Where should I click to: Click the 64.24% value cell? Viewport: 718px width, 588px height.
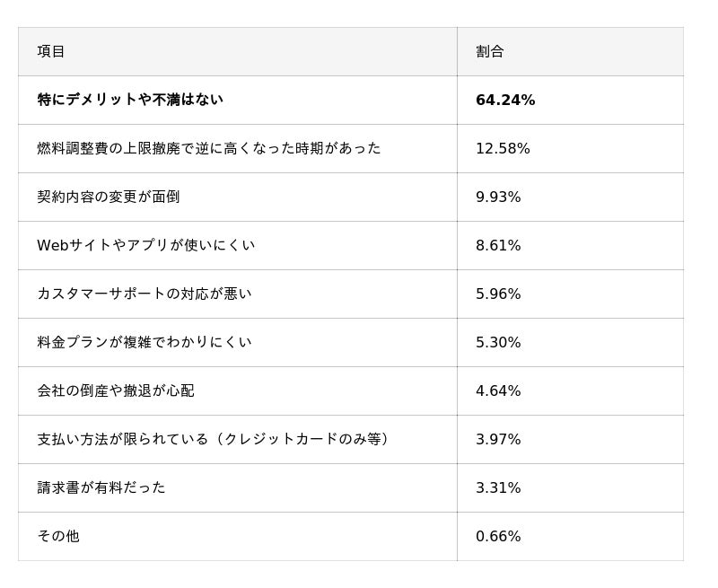click(505, 100)
